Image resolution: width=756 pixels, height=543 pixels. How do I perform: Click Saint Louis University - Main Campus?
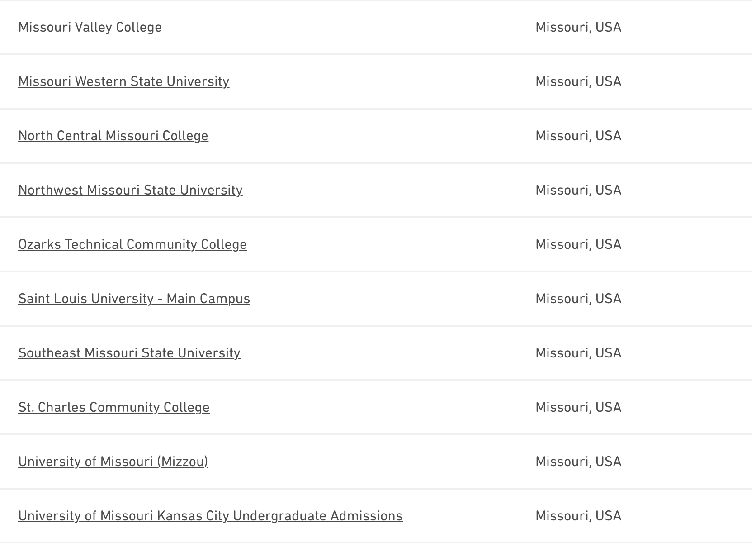coord(134,299)
